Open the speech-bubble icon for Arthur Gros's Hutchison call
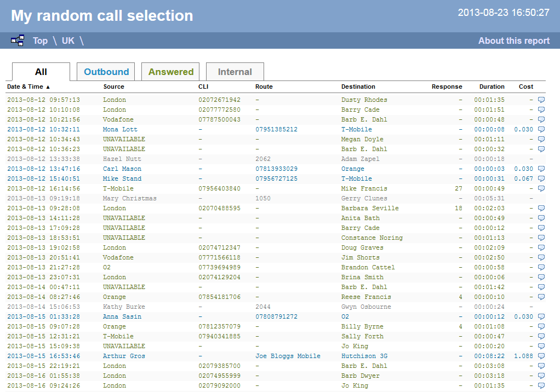The height and width of the screenshot is (392, 560). (x=540, y=356)
